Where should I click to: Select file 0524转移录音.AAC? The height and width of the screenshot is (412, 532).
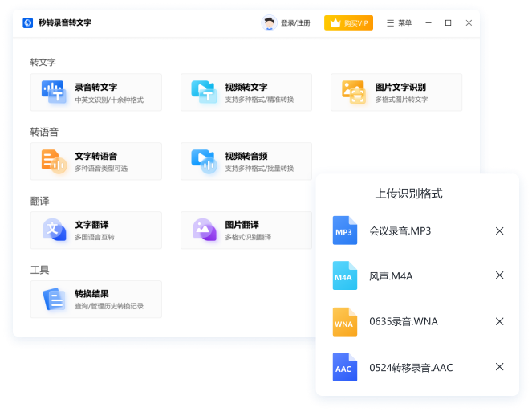pyautogui.click(x=411, y=368)
